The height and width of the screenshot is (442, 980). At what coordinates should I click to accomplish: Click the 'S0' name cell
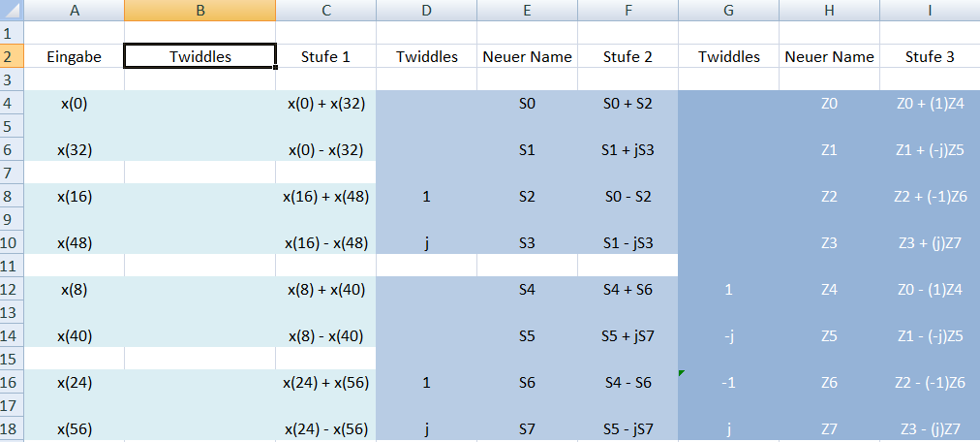tap(527, 104)
